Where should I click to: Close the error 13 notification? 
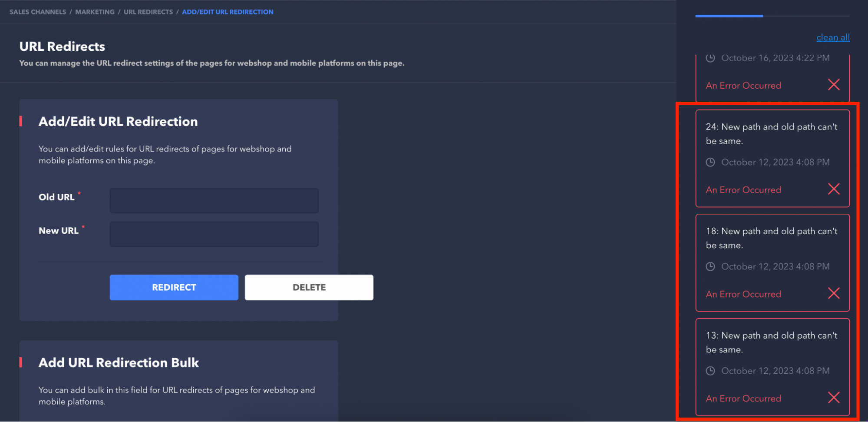pos(833,398)
